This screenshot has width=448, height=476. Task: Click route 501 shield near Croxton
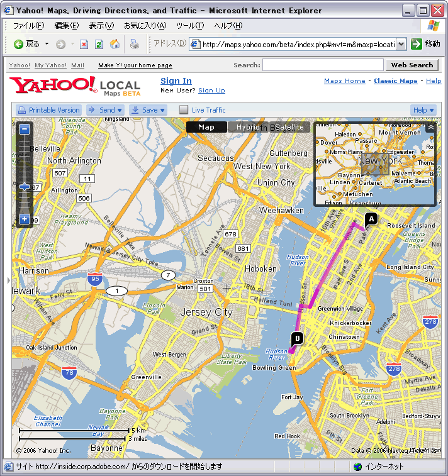pyautogui.click(x=205, y=289)
